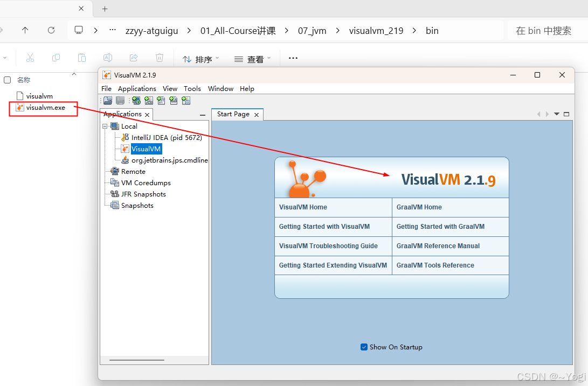The width and height of the screenshot is (588, 386).
Task: Select IntelliJ IDEA (pid 5672) in the tree
Action: coord(167,137)
